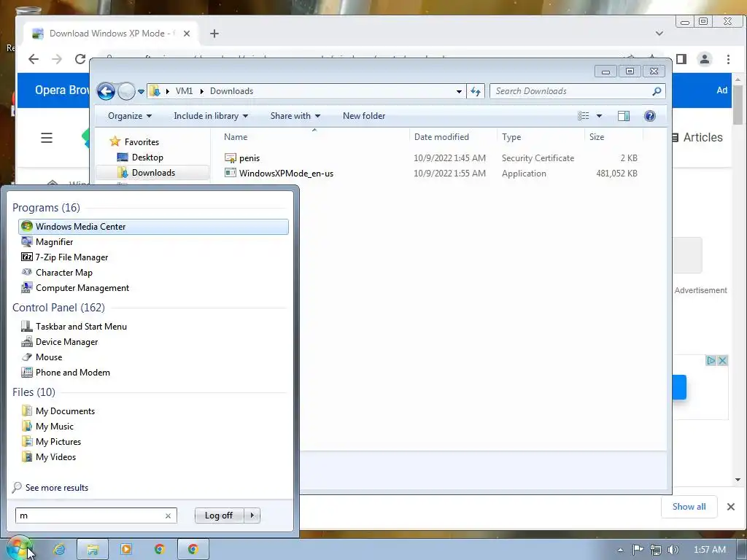This screenshot has height=560, width=747.
Task: Open Explorer recent locations dropdown
Action: tap(141, 91)
